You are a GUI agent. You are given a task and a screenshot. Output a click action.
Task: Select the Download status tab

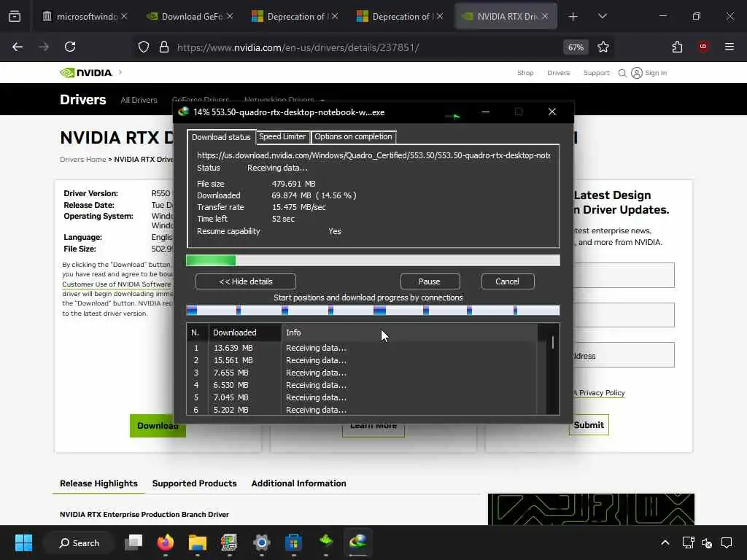coord(221,137)
